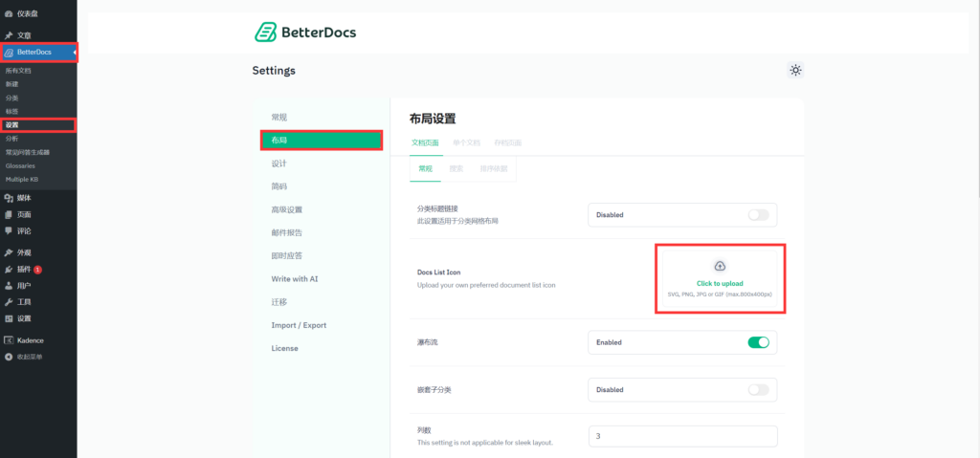Click the pages icon beside 页面

coord(9,214)
